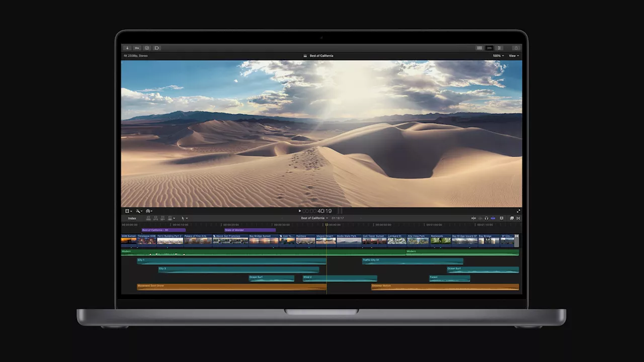Open the Select tool arrow dropdown
Screen dimensions: 644x362
pyautogui.click(x=184, y=218)
